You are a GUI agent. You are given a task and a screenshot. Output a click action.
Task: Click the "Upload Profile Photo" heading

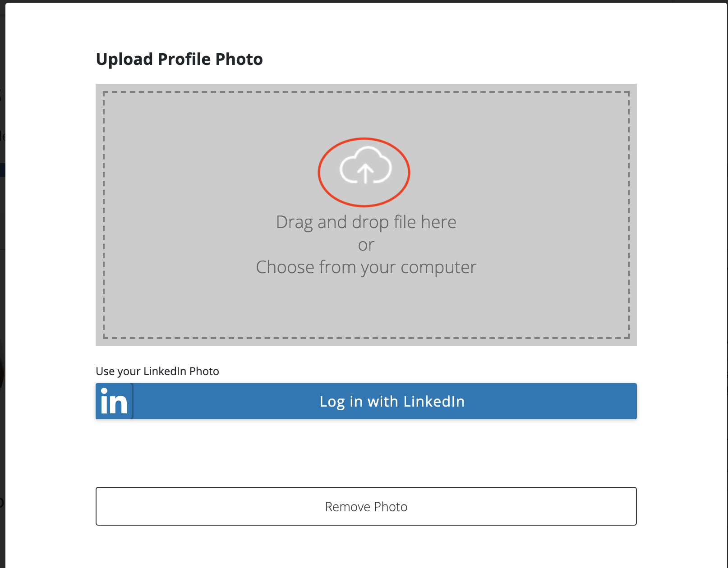point(179,59)
